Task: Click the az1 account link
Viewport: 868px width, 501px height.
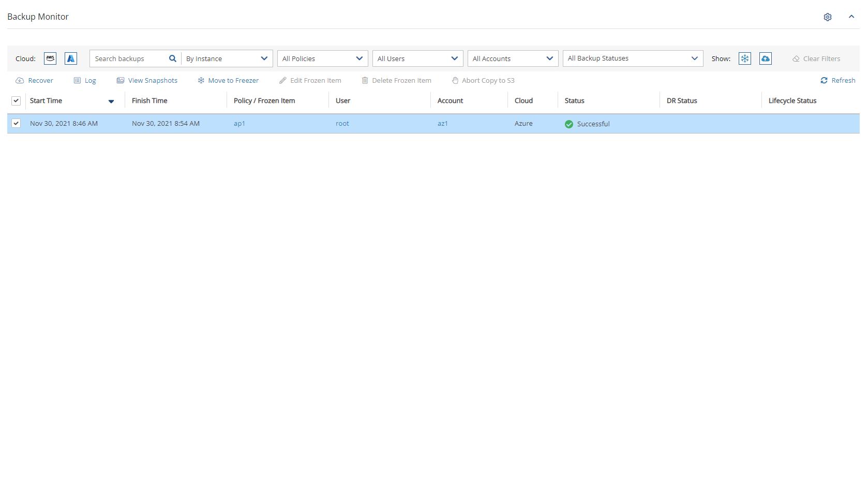Action: [x=442, y=124]
